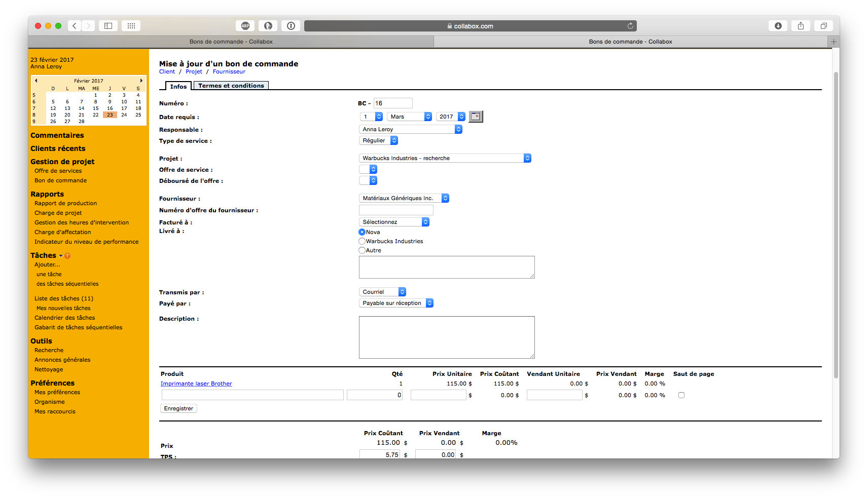Click into the Description text area

pos(447,337)
